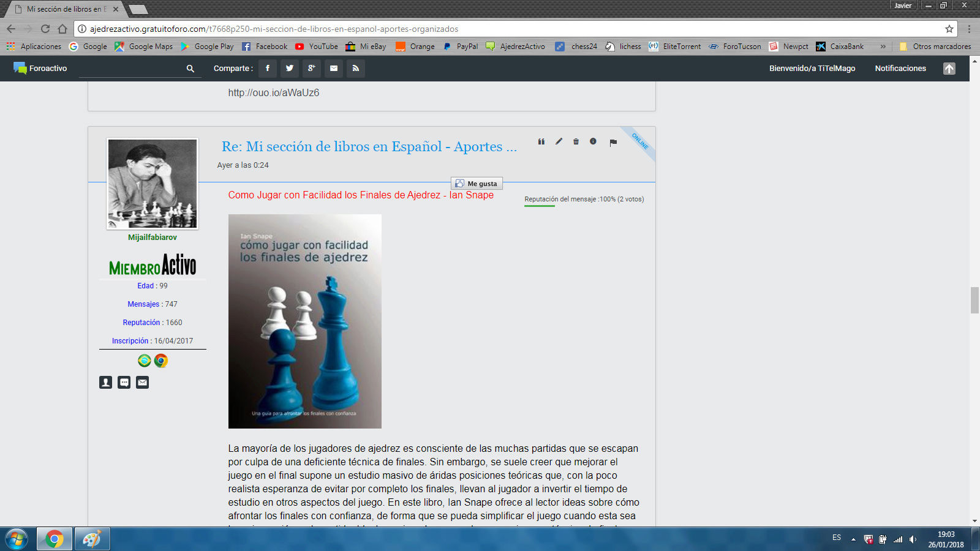
Task: Click the green message reputation bar
Action: [x=540, y=206]
